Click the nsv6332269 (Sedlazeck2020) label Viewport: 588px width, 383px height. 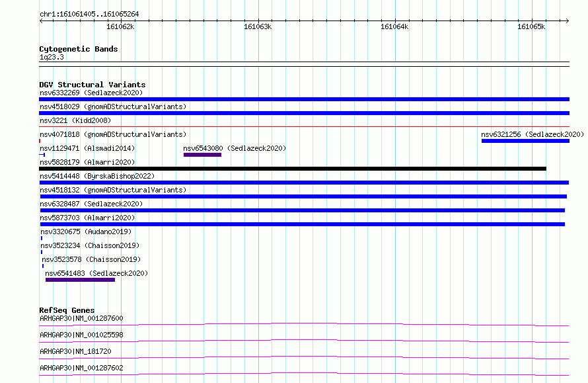click(91, 93)
